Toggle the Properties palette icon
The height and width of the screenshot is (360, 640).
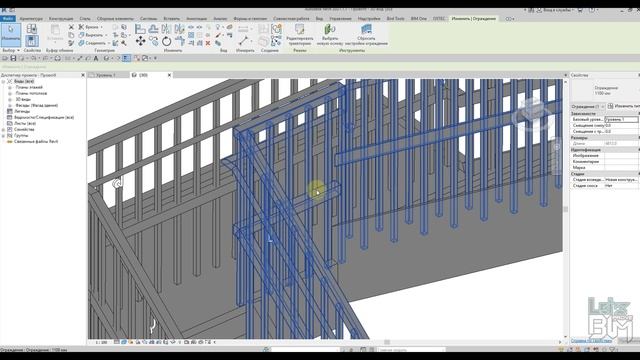click(x=31, y=41)
